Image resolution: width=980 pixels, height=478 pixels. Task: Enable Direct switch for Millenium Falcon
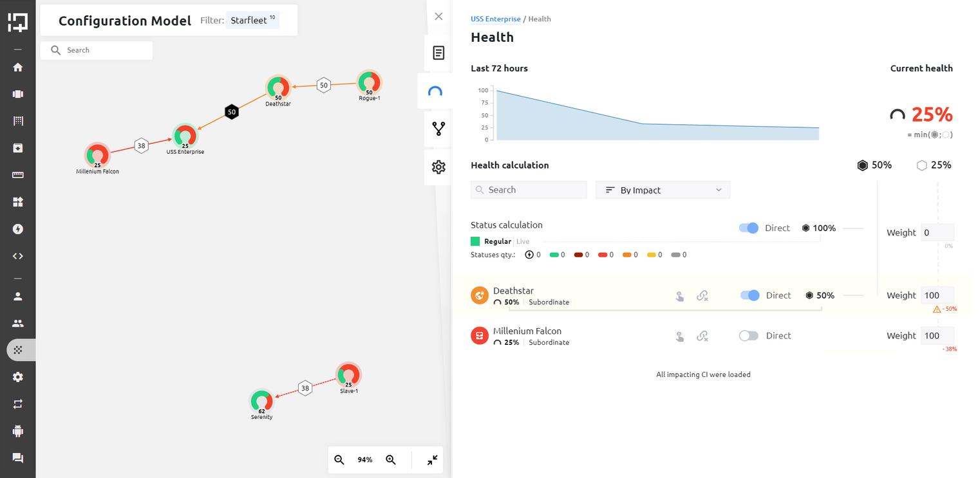pos(749,335)
